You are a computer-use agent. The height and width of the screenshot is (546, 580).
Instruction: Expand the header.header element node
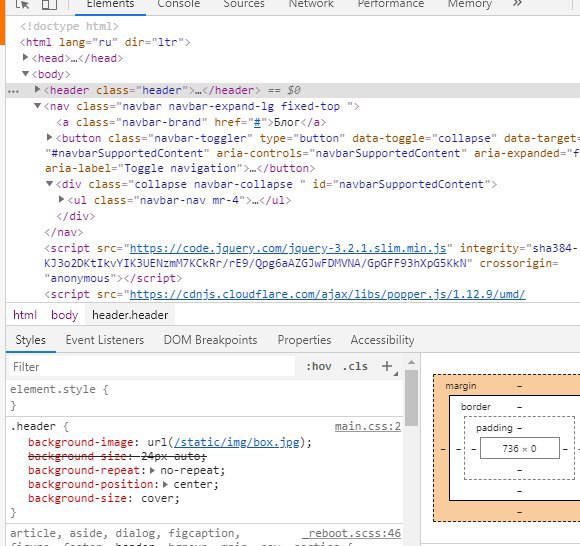coord(37,89)
